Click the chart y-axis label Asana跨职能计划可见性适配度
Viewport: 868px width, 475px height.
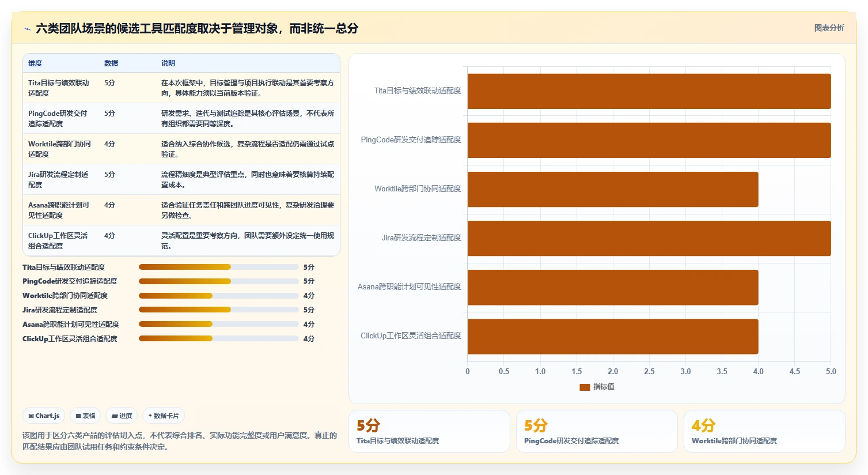[x=410, y=286]
